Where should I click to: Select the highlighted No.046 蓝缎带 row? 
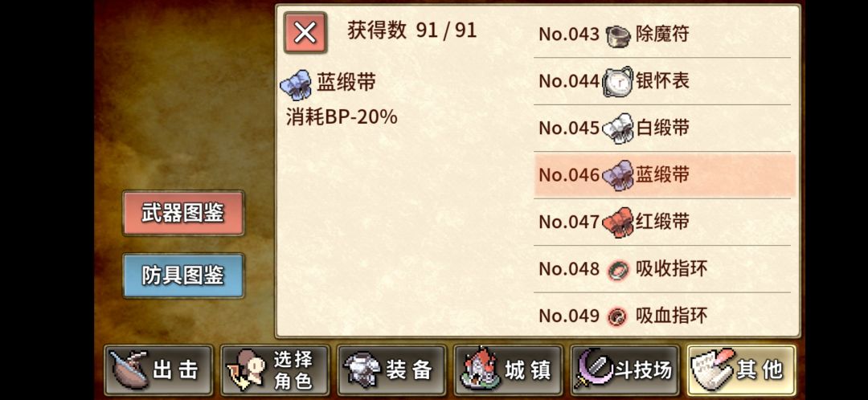(665, 175)
